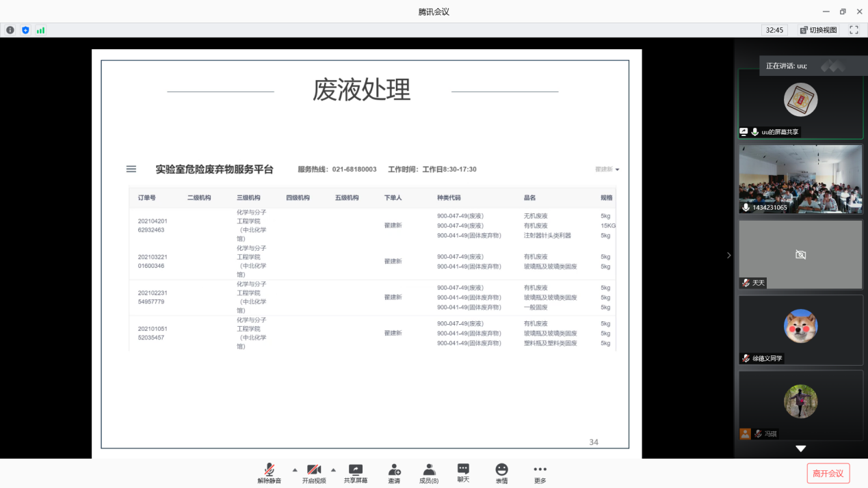Unmute microphone (解除静音)
The height and width of the screenshot is (488, 868).
pyautogui.click(x=269, y=473)
